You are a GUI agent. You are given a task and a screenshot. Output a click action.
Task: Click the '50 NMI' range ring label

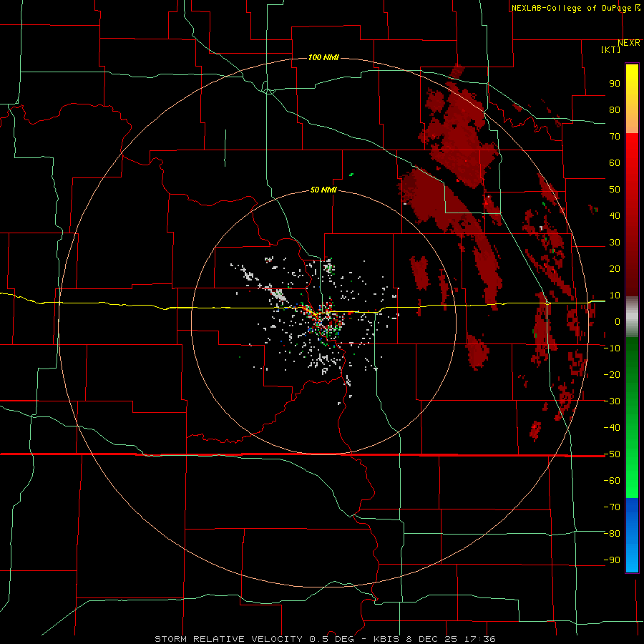click(x=323, y=190)
